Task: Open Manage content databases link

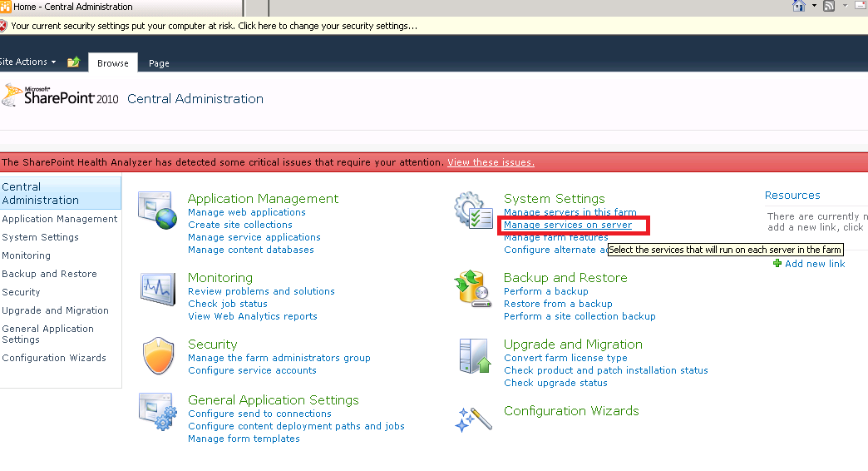Action: 251,250
